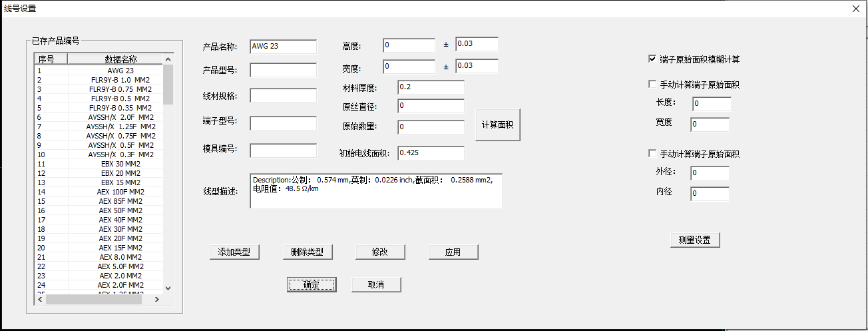Select AEX 100F MM2 row
The image size is (868, 331).
[x=99, y=192]
